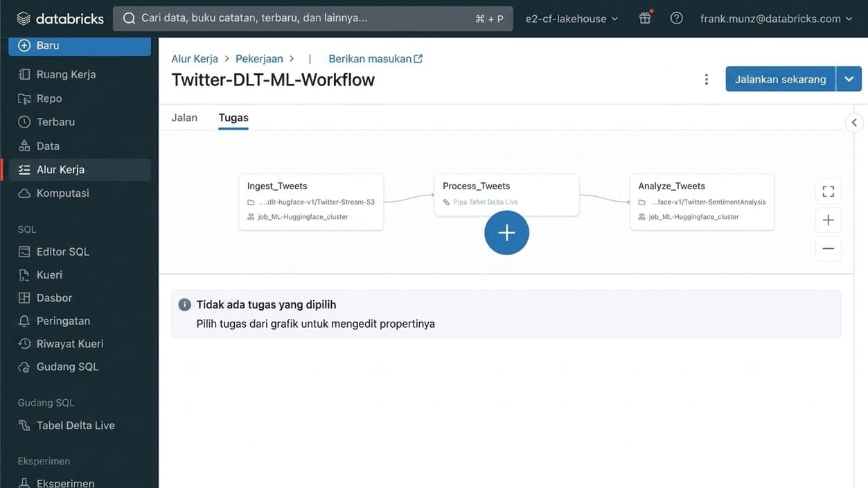This screenshot has height=488, width=868.
Task: Follow the Alur Kerja breadcrumb link
Action: pyautogui.click(x=195, y=59)
